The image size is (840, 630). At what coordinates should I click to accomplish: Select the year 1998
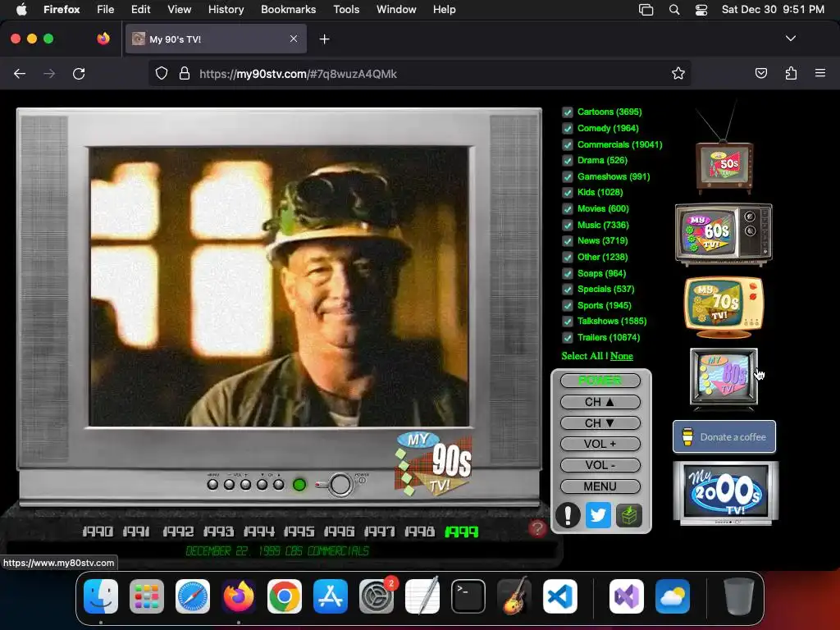(x=419, y=532)
